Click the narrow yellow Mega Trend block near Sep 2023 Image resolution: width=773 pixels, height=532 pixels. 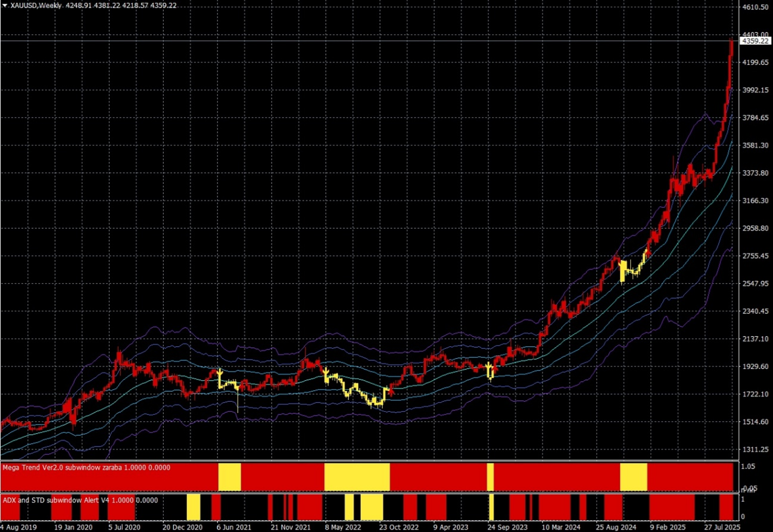(x=490, y=477)
